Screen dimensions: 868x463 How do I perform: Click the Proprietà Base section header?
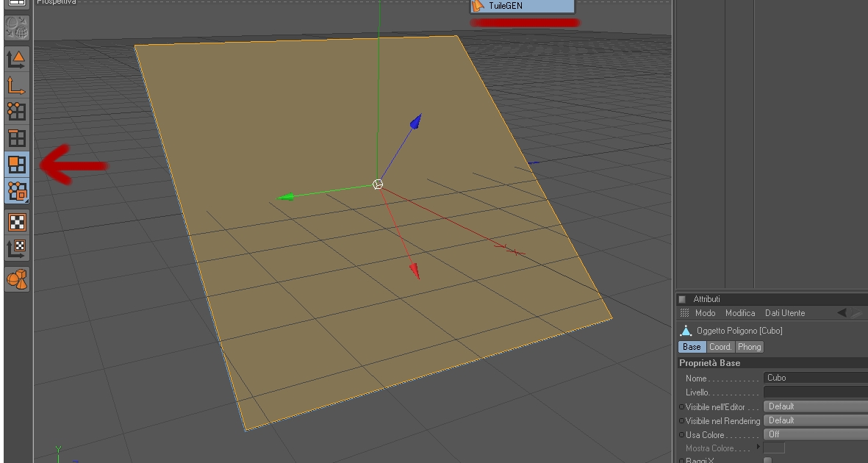tap(772, 363)
